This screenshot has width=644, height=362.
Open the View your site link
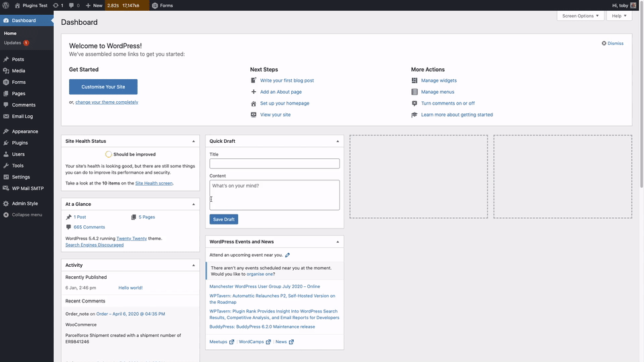coord(275,115)
